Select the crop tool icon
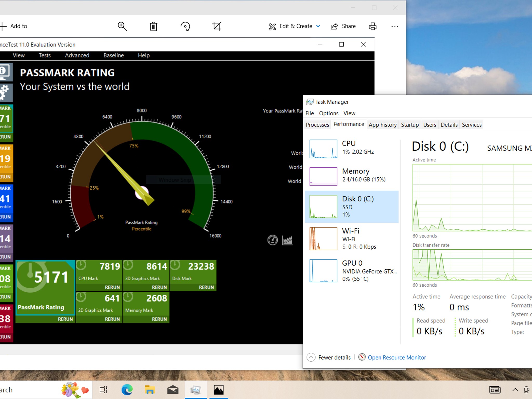This screenshot has width=532, height=399. click(x=217, y=26)
